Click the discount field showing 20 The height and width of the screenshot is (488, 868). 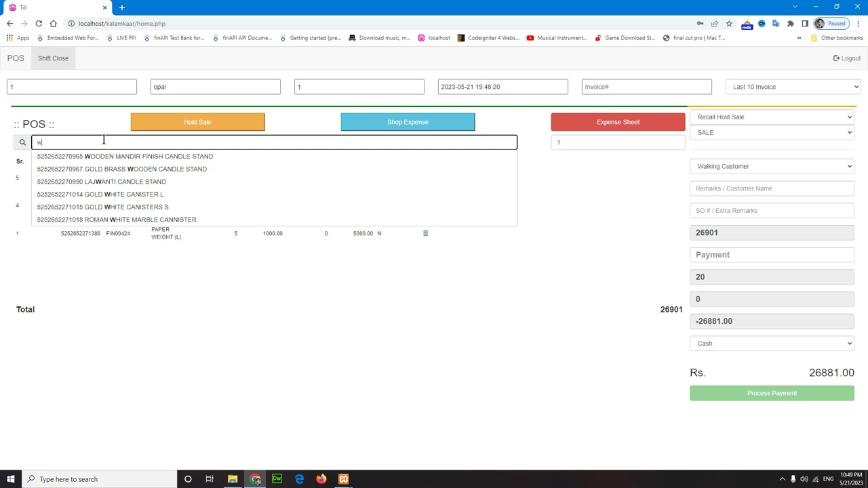tap(772, 277)
